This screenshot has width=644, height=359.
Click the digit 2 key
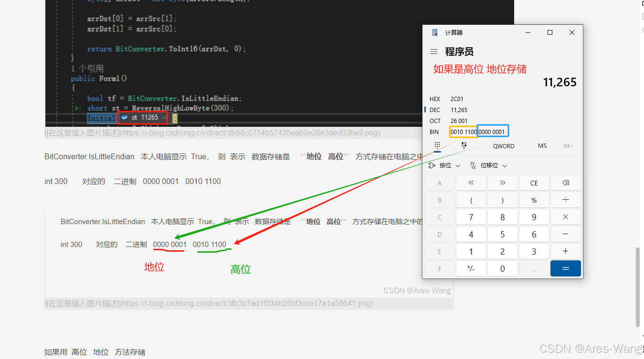coord(503,252)
